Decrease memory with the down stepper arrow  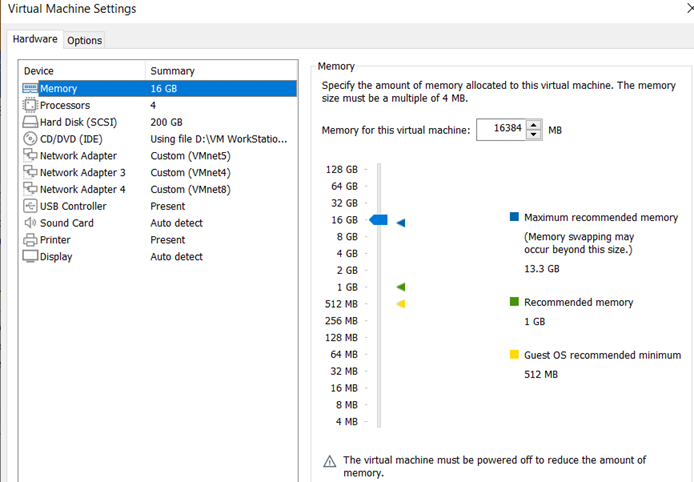534,135
